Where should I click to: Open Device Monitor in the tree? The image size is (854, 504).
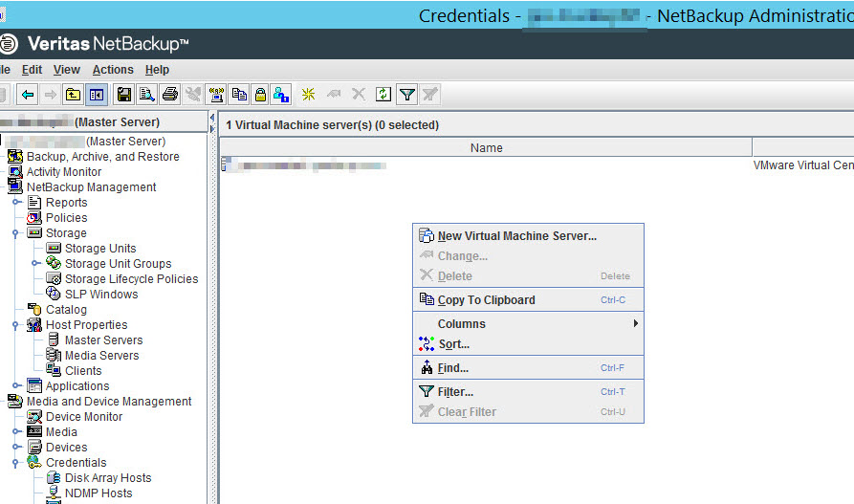point(84,416)
